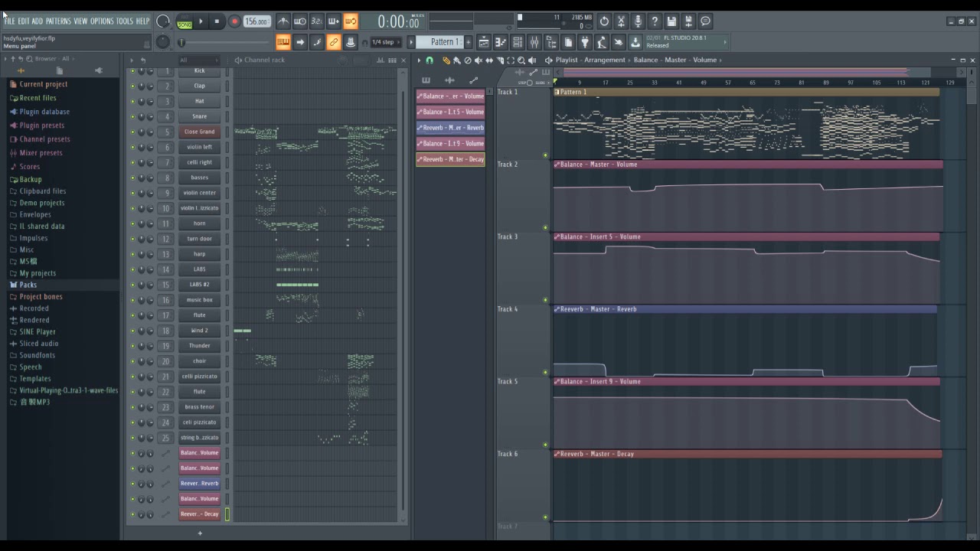Add a new channel with plus button
The image size is (980, 551).
tap(200, 533)
